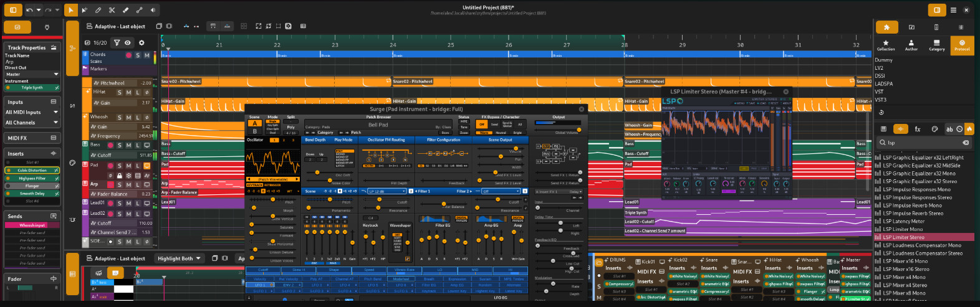
Task: Filter plugins by fx effects icon
Action: click(x=918, y=129)
